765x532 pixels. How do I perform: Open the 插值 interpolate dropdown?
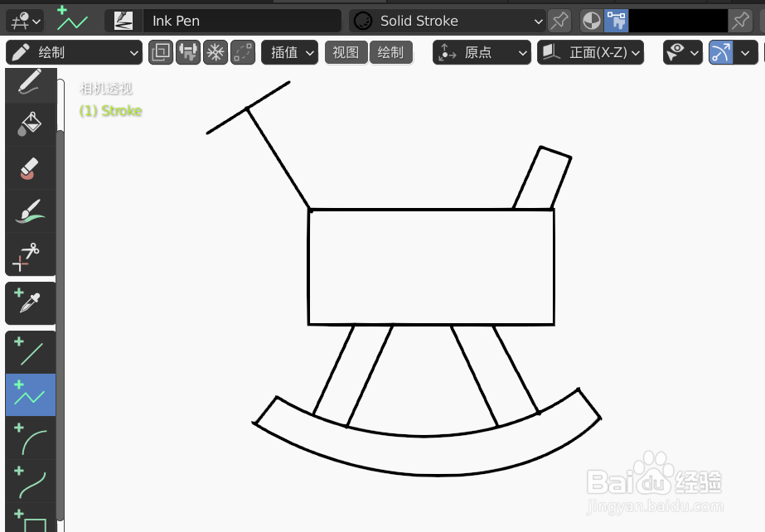(289, 51)
